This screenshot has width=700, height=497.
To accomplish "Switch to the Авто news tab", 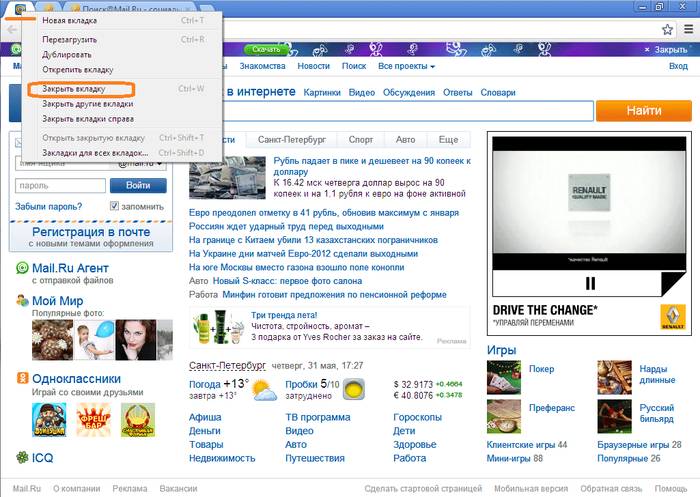I will (x=405, y=140).
